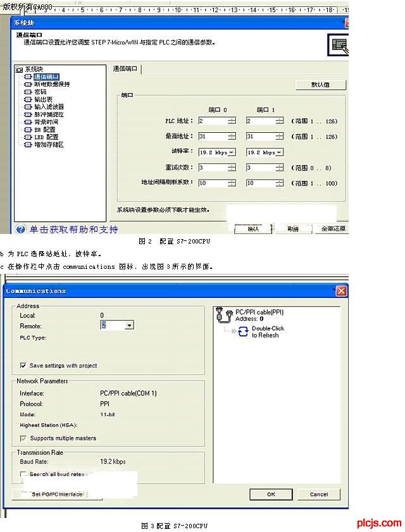This screenshot has height=532, width=405.
Task: Toggle Search all baud rates checkbox
Action: [x=23, y=474]
